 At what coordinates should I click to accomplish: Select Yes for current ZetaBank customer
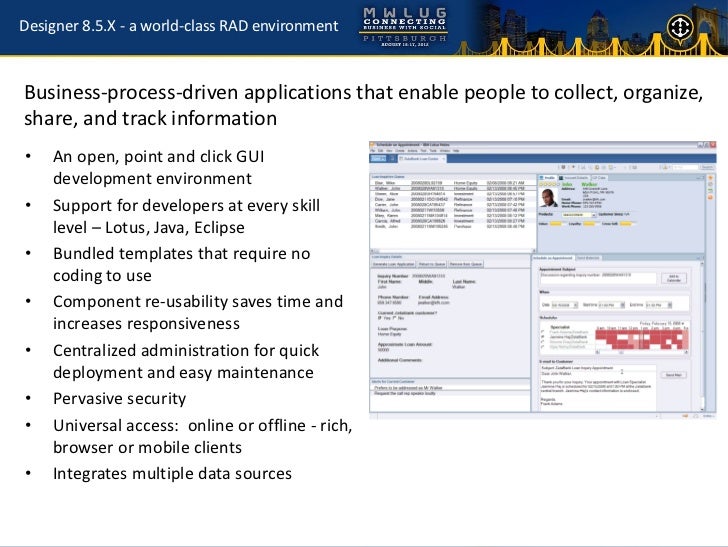click(x=380, y=318)
